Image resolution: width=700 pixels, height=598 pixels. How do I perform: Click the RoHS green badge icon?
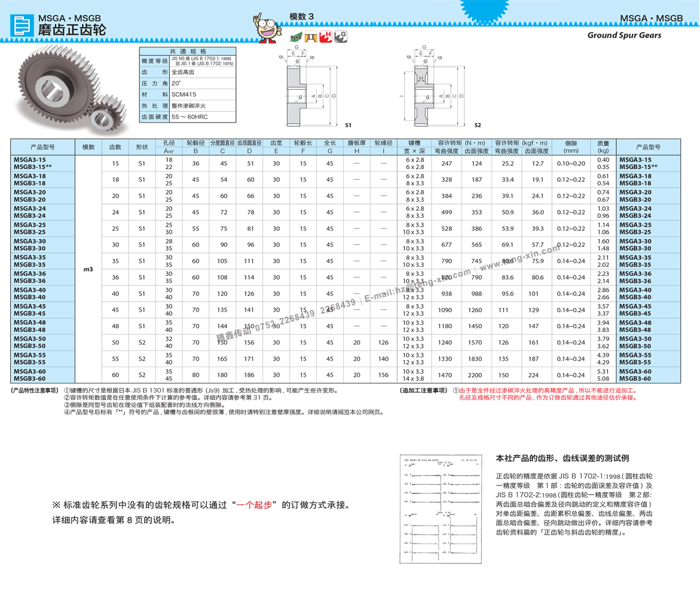(x=295, y=37)
